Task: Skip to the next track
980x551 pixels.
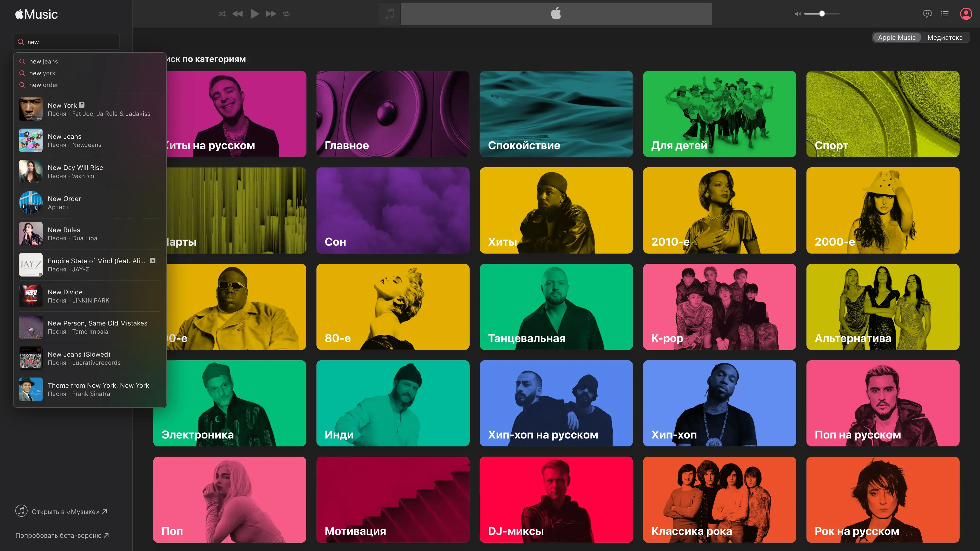Action: 271,14
